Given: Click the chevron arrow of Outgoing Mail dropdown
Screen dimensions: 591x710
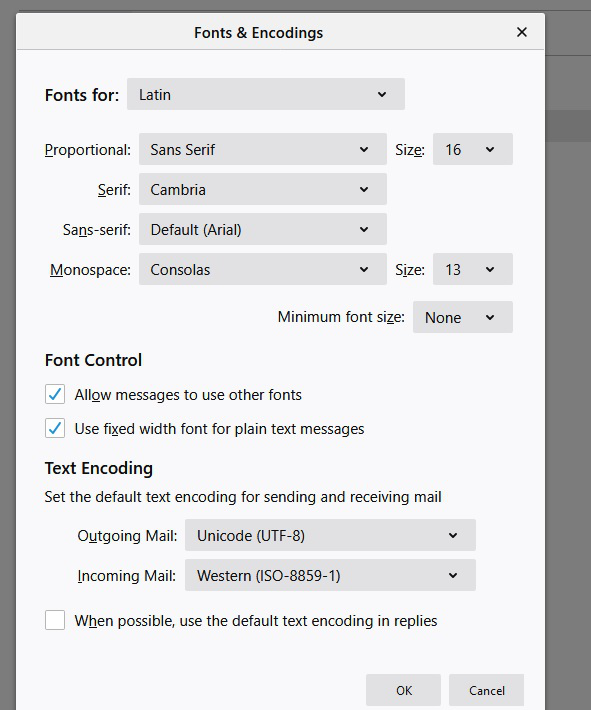Looking at the screenshot, I should [453, 535].
